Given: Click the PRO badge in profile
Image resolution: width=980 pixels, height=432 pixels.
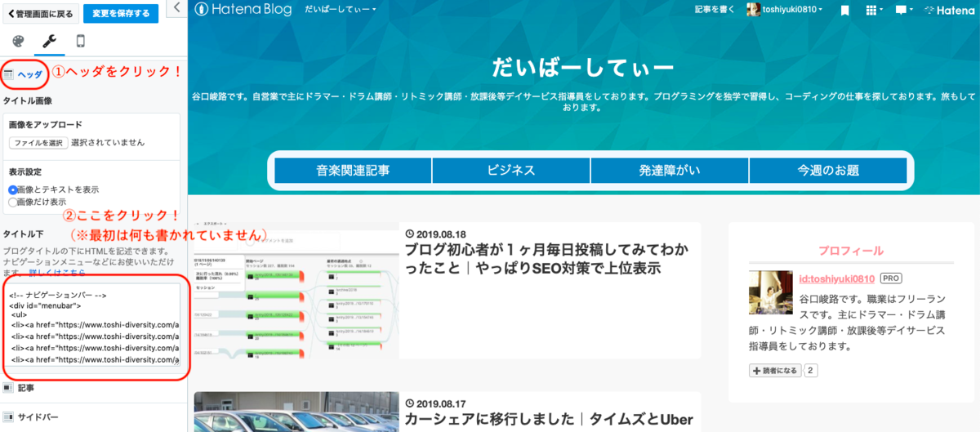Looking at the screenshot, I should (890, 278).
